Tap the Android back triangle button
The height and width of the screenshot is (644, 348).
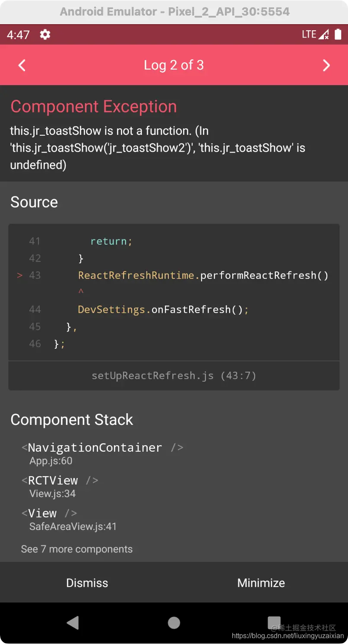click(x=73, y=622)
